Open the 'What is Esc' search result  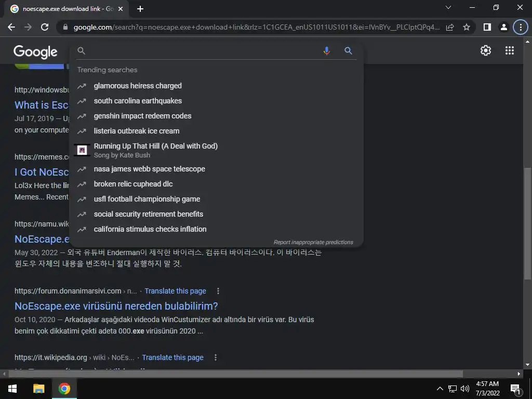click(x=42, y=105)
